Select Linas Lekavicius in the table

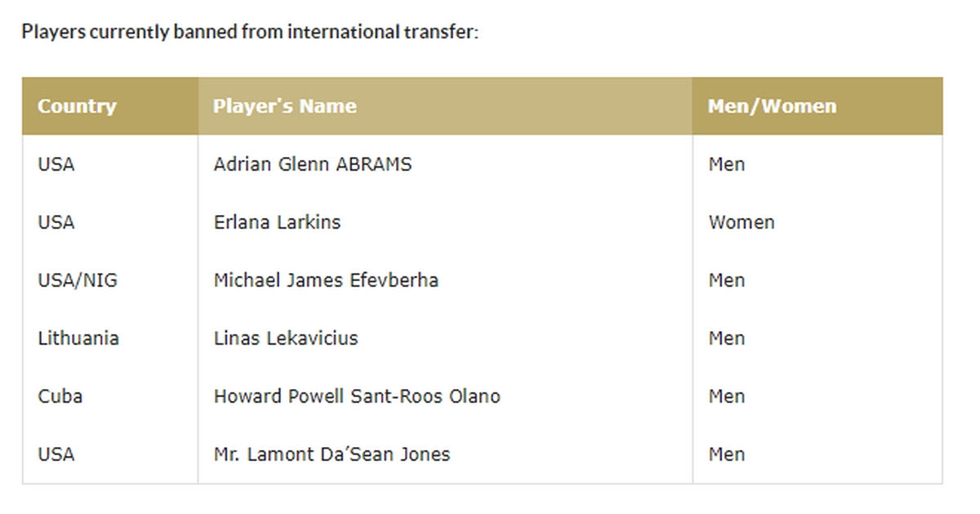point(286,338)
